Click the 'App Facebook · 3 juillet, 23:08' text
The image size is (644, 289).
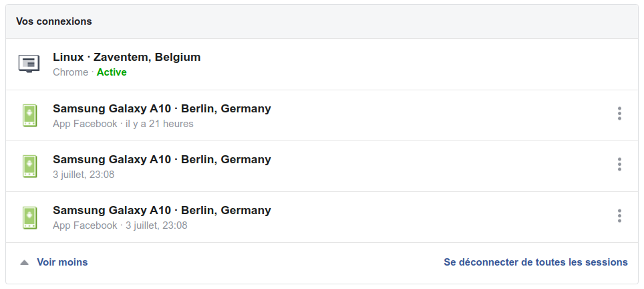pos(120,225)
